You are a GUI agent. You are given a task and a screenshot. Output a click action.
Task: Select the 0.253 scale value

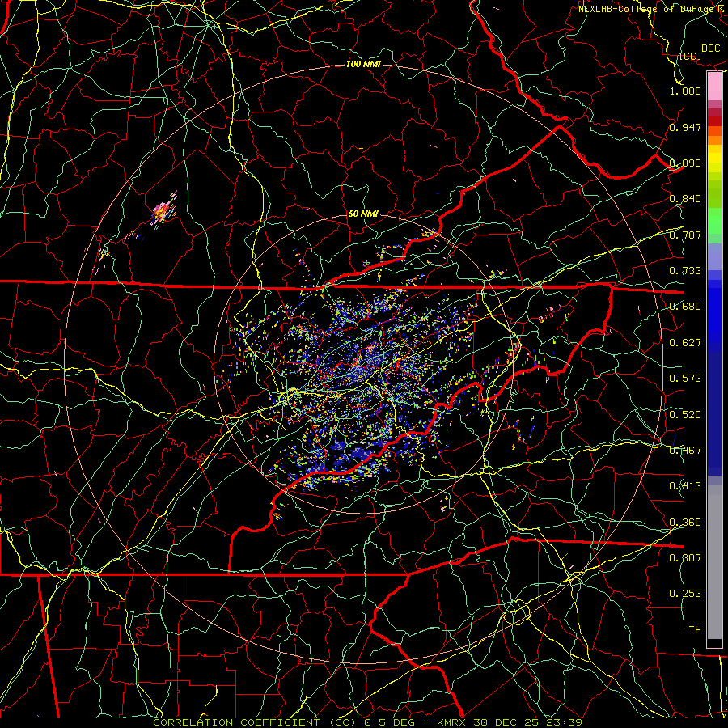pyautogui.click(x=685, y=594)
